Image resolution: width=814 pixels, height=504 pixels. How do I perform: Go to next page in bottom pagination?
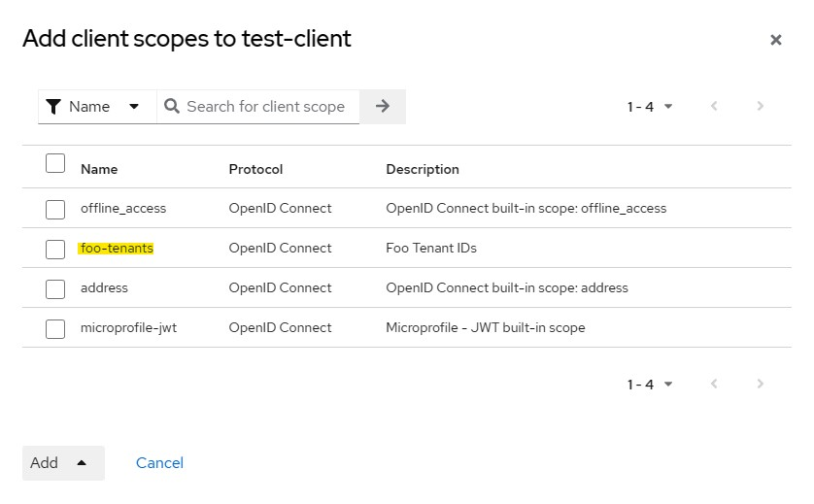pos(760,384)
